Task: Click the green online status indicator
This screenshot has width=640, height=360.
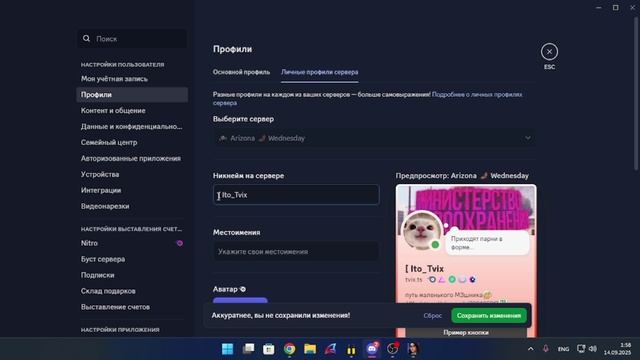Action: 436,245
